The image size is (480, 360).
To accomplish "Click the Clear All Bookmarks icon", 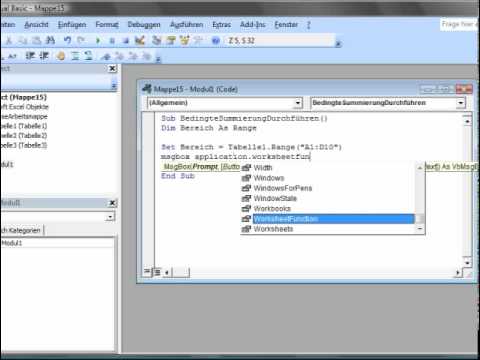I will pos(147,56).
